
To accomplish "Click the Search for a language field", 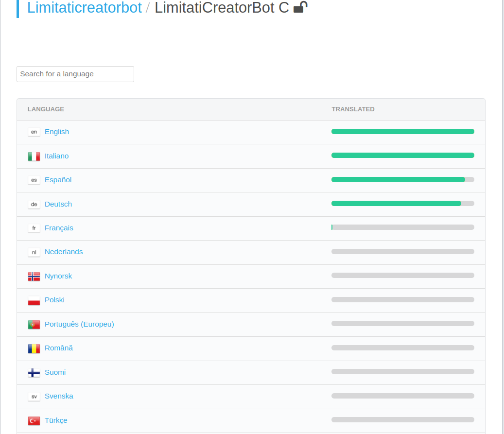I will (75, 74).
